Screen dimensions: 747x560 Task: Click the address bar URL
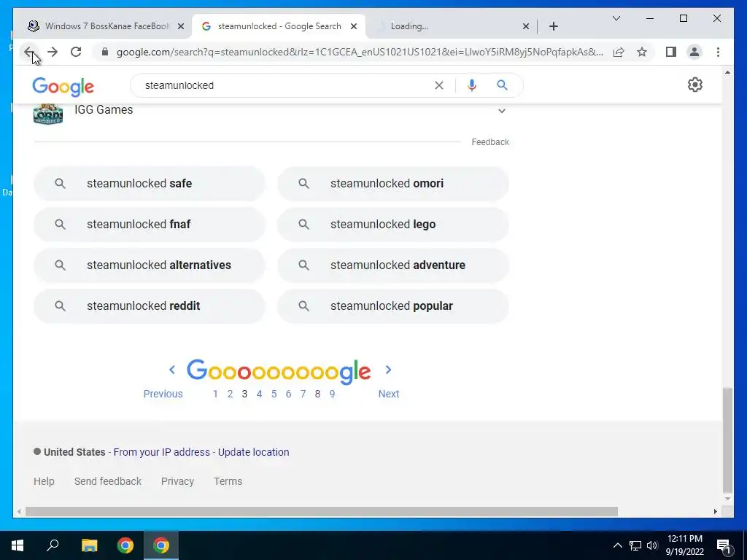[x=360, y=52]
